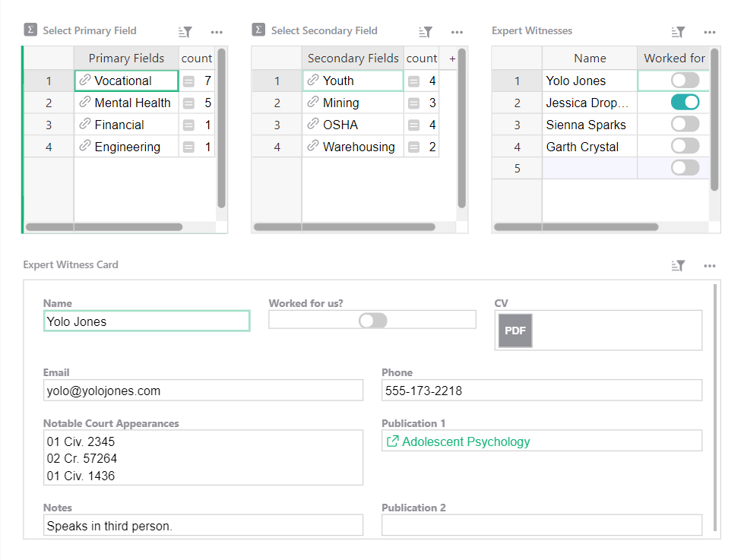Disable the Worked for toggle on Jessica Drop
This screenshot has height=560, width=744.
click(682, 102)
